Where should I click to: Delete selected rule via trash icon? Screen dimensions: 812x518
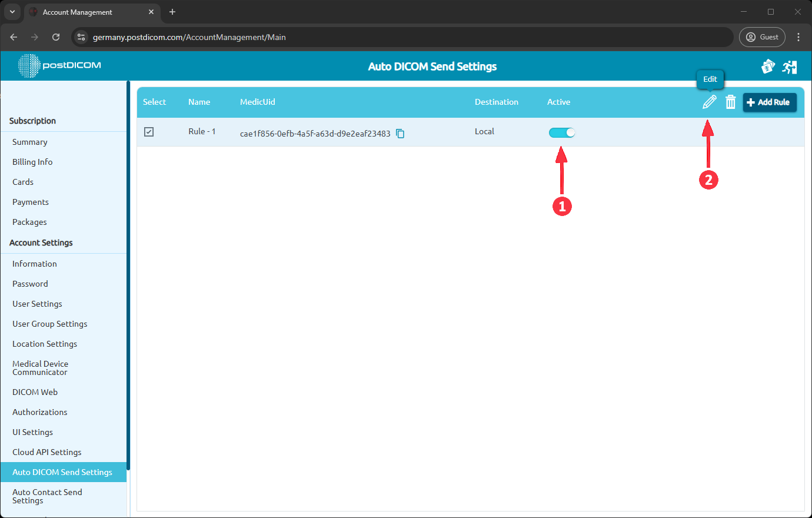(x=730, y=102)
